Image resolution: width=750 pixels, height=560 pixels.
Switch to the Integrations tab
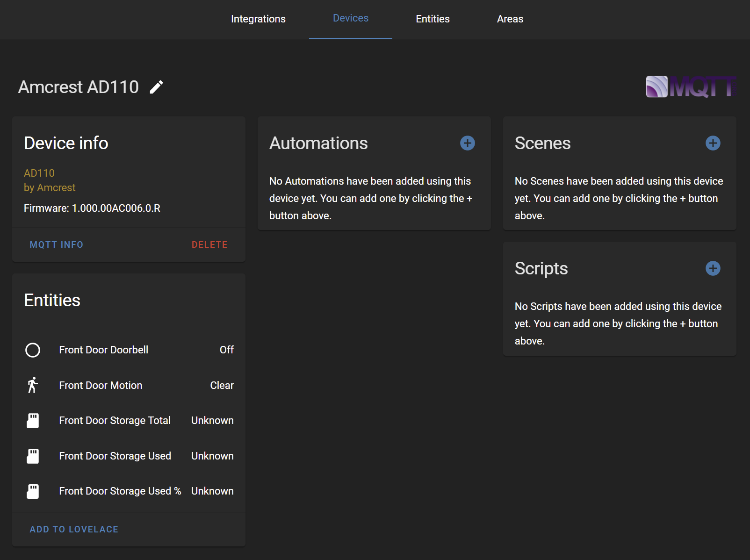258,19
